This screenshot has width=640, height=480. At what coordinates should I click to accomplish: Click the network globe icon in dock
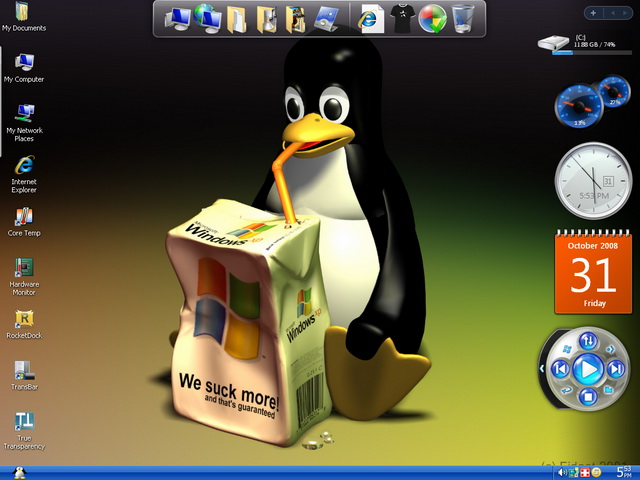207,18
